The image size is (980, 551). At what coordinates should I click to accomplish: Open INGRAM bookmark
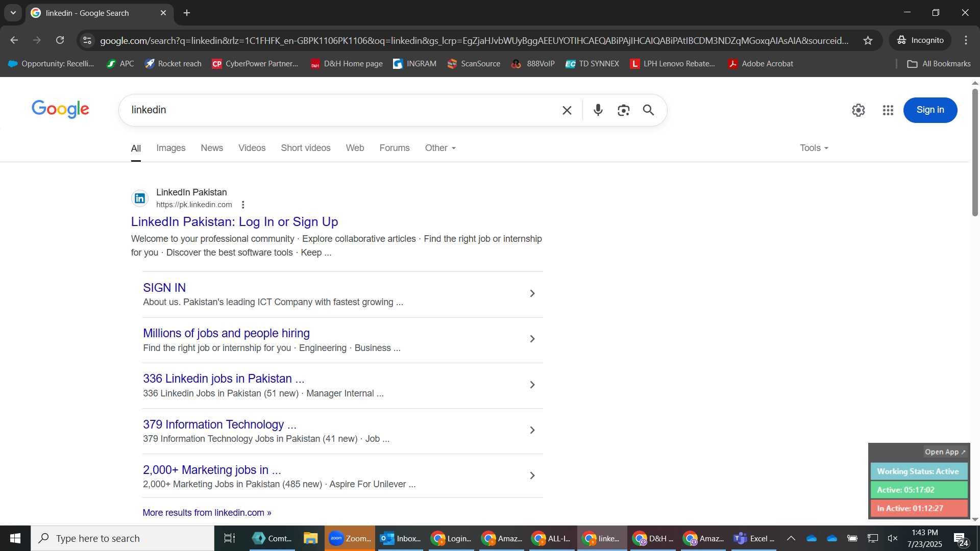click(414, 64)
